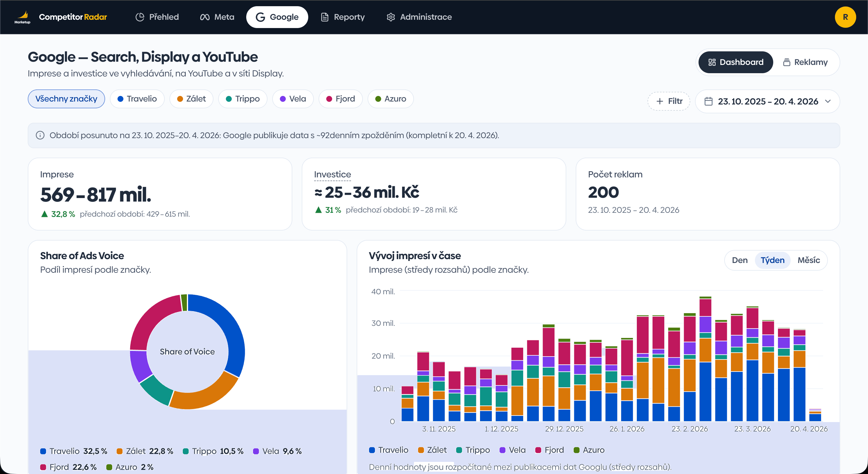Click the Reklamy stack icon
Image resolution: width=868 pixels, height=474 pixels.
coord(787,62)
